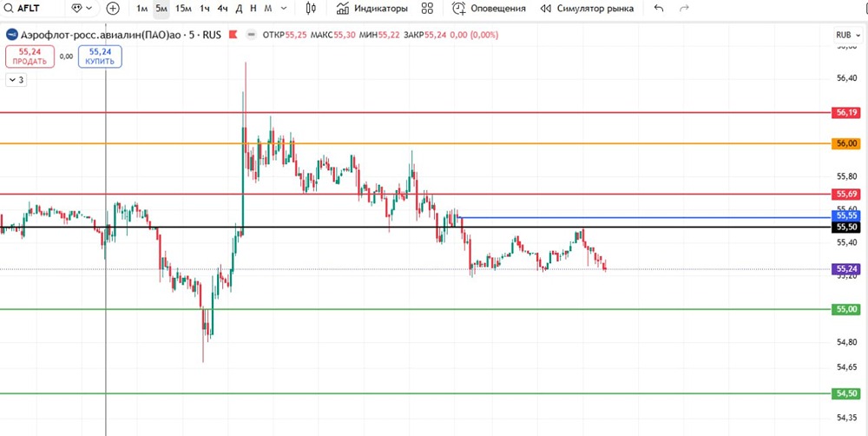The image size is (868, 436).
Task: Select the Д daily timeframe
Action: tap(240, 9)
